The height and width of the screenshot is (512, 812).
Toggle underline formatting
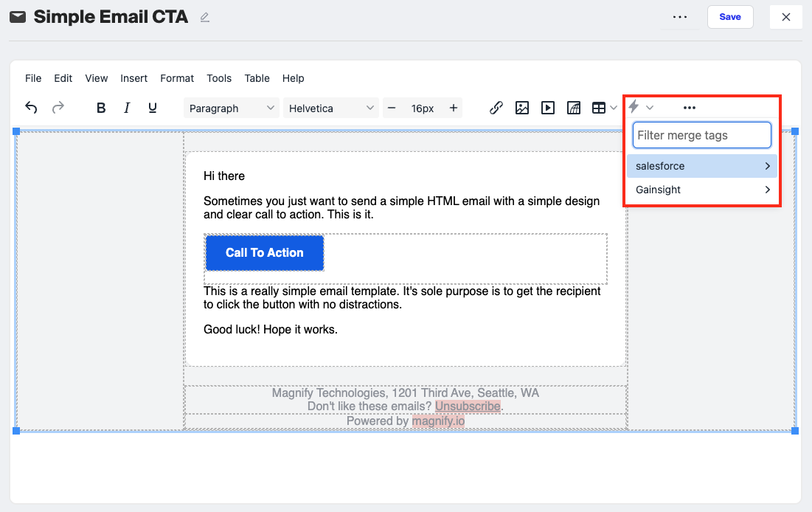[x=153, y=108]
